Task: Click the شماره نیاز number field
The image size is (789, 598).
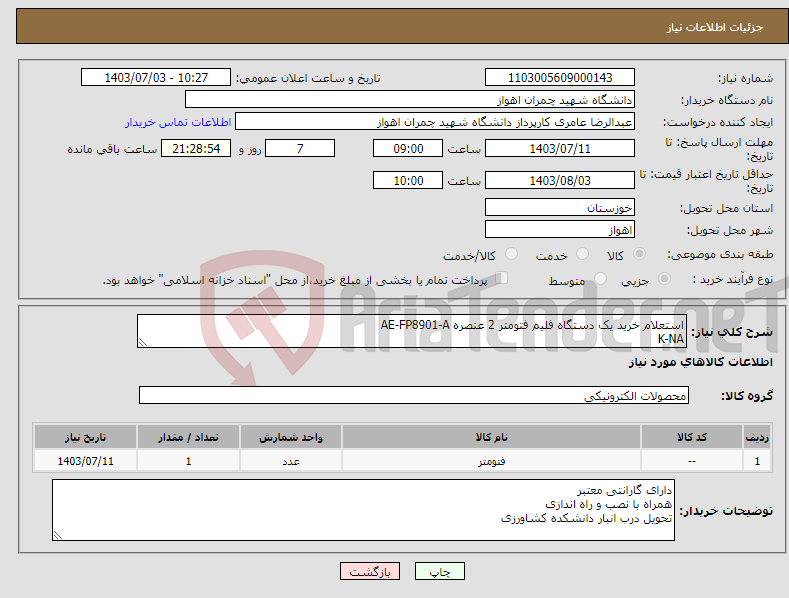Action: click(x=560, y=78)
